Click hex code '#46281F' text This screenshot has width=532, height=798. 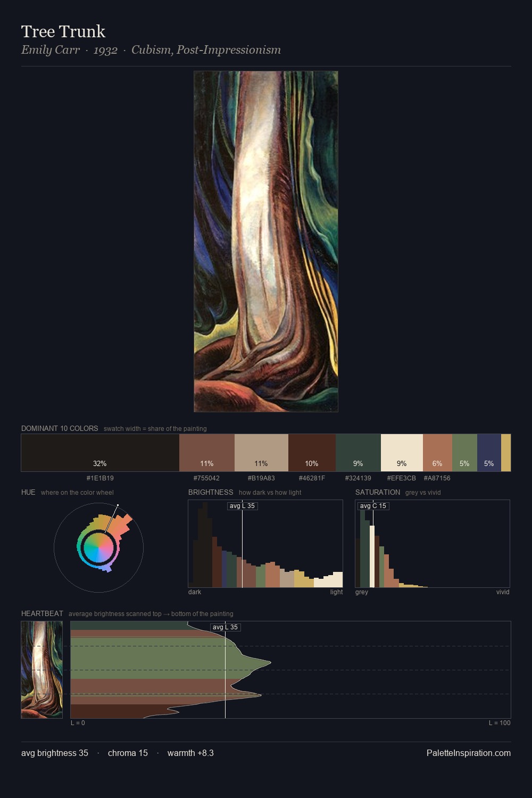pyautogui.click(x=312, y=478)
